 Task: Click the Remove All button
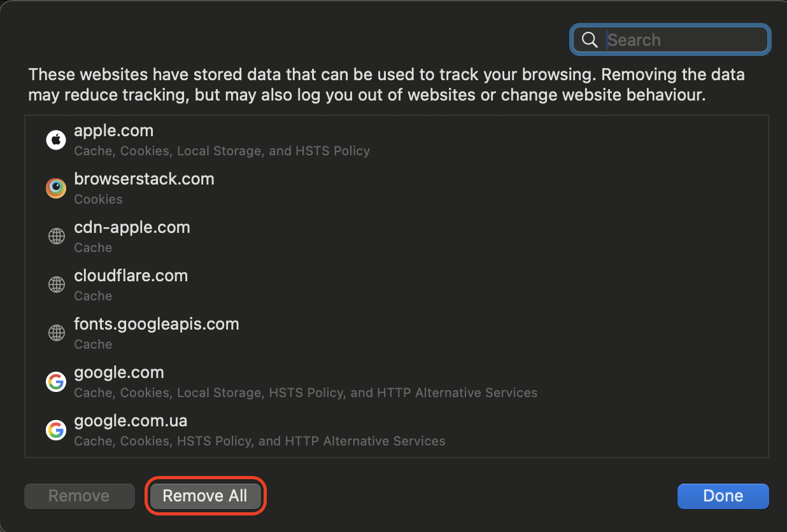coord(205,496)
